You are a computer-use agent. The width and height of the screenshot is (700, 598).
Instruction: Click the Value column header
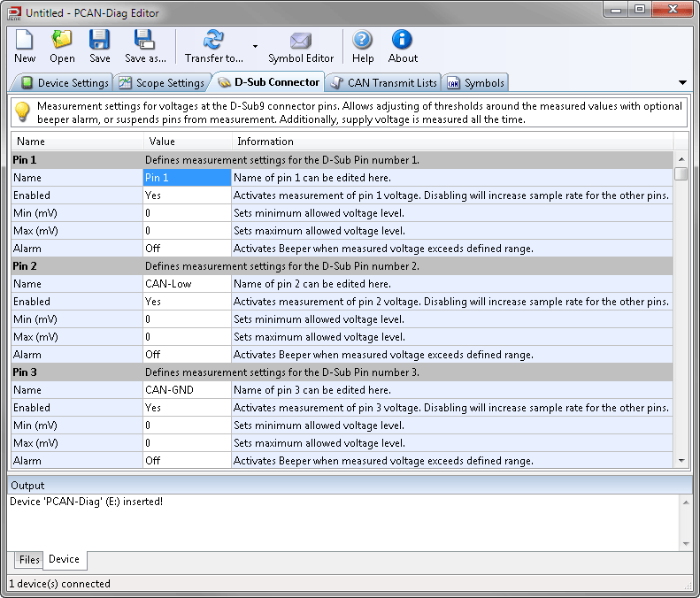(x=187, y=142)
